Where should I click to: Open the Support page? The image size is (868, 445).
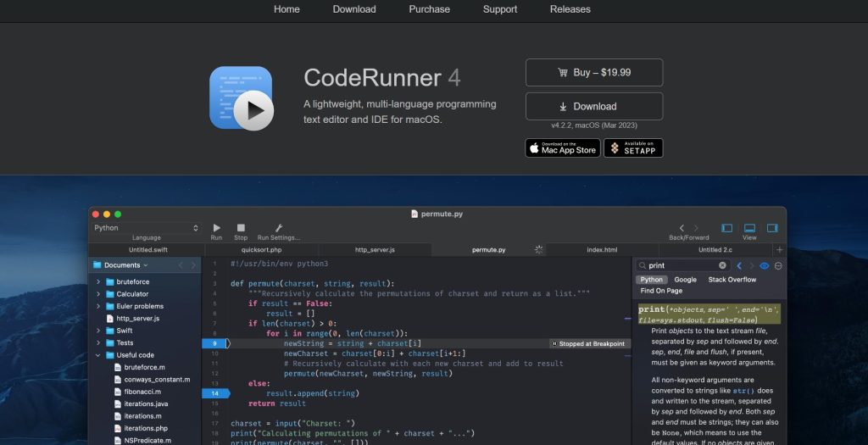500,9
